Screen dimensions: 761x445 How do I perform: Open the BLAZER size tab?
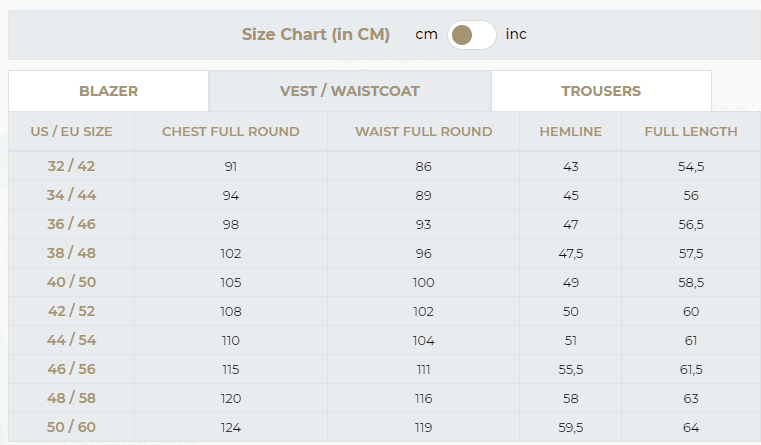[109, 91]
